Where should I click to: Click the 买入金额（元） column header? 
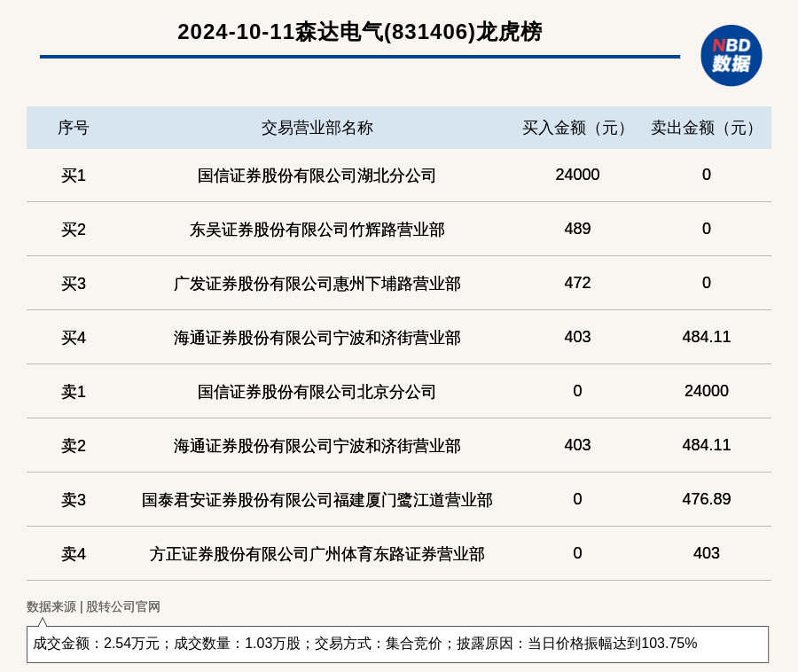pyautogui.click(x=577, y=128)
